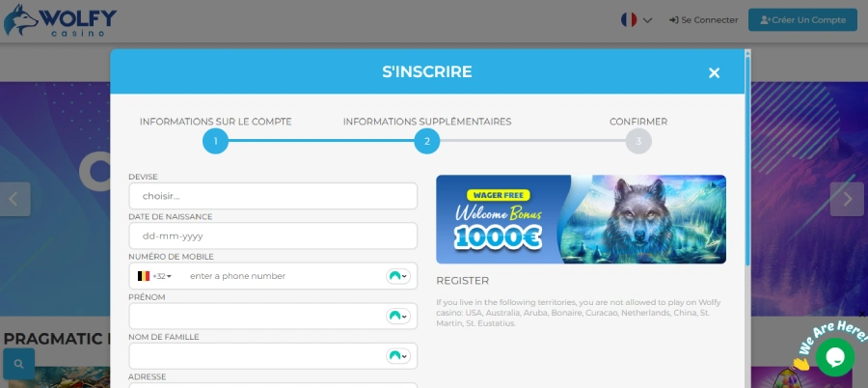868x388 pixels.
Task: Click the Confirmer step label
Action: click(638, 122)
